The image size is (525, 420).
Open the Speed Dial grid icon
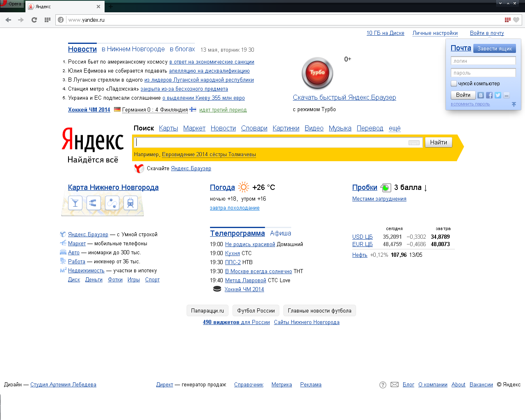click(47, 20)
